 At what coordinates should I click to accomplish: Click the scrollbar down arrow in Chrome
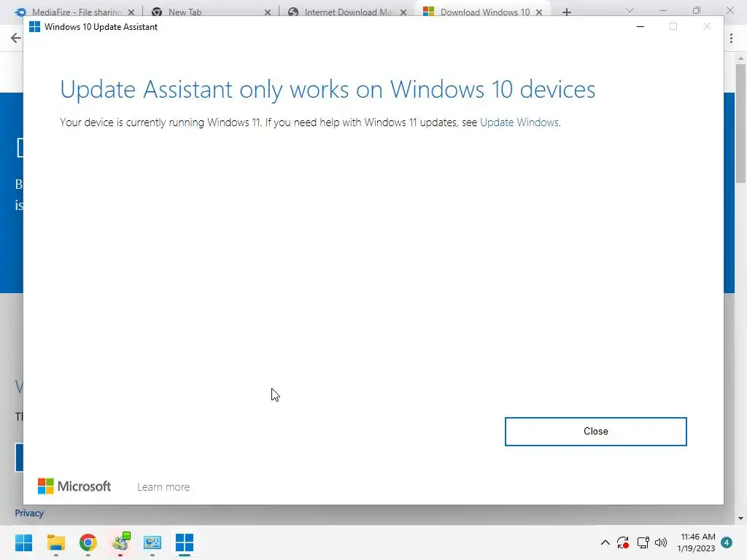point(740,518)
